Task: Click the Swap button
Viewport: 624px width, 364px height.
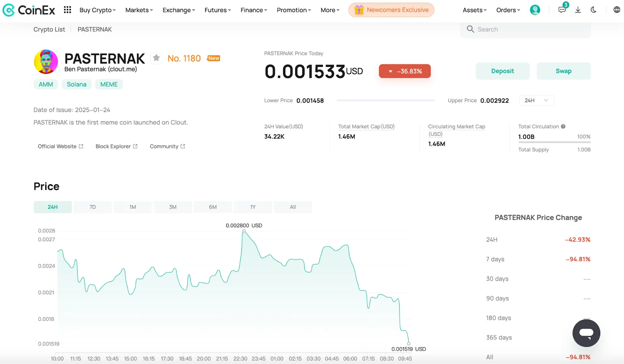Action: coord(564,71)
